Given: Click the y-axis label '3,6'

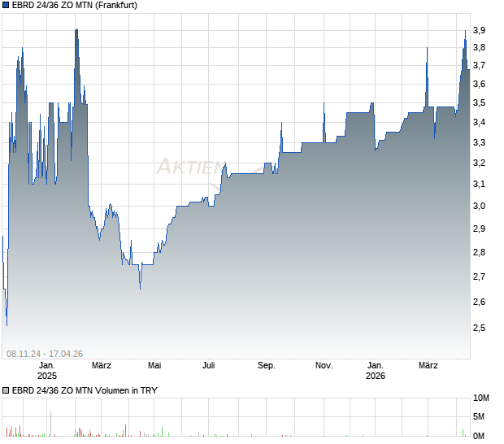Looking at the screenshot, I should point(479,84).
